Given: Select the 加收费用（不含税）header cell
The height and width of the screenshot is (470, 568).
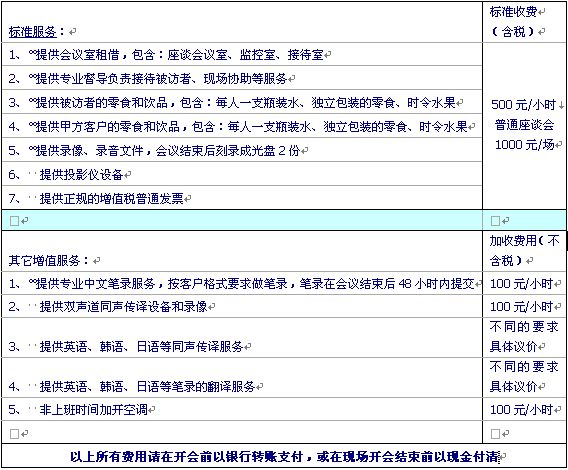Looking at the screenshot, I should tap(524, 250).
